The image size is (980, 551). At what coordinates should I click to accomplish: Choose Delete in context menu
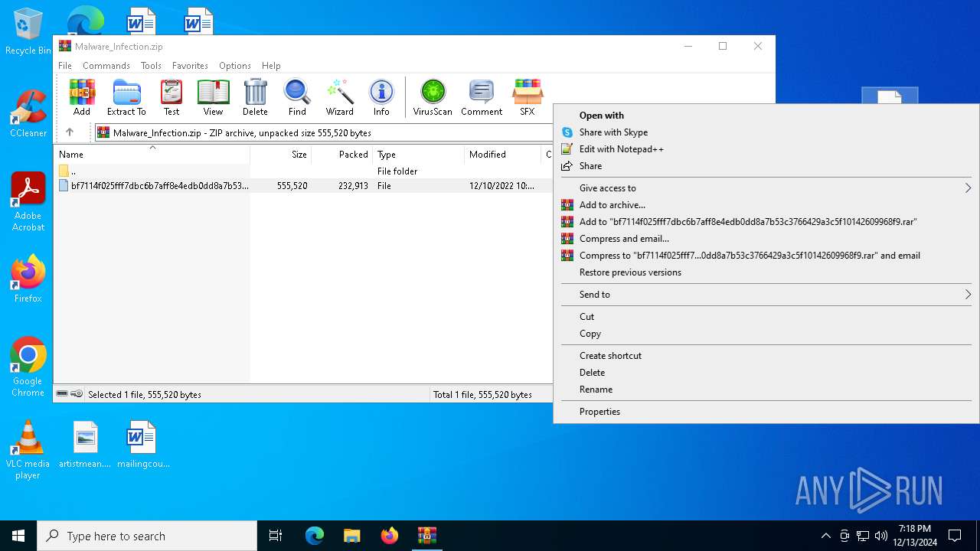click(766, 373)
